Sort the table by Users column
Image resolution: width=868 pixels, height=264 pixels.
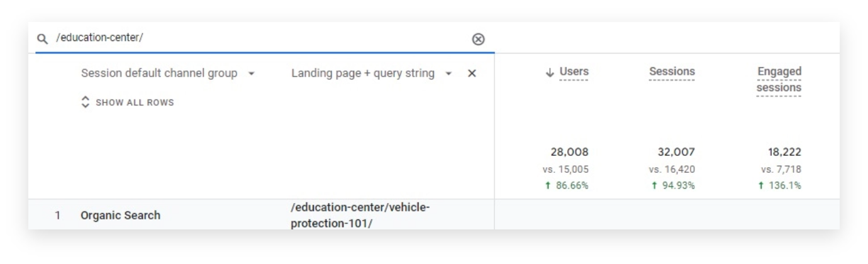pyautogui.click(x=574, y=72)
